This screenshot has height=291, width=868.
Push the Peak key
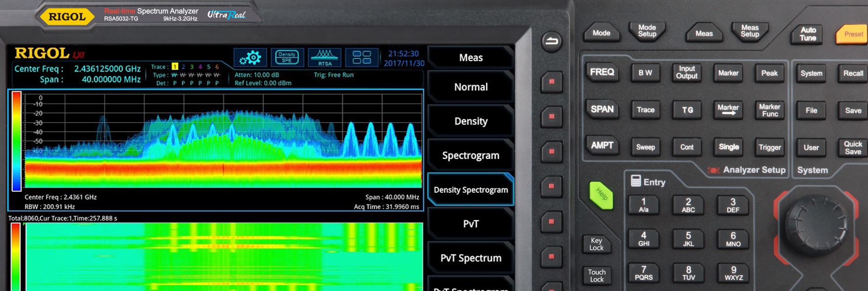pyautogui.click(x=769, y=73)
